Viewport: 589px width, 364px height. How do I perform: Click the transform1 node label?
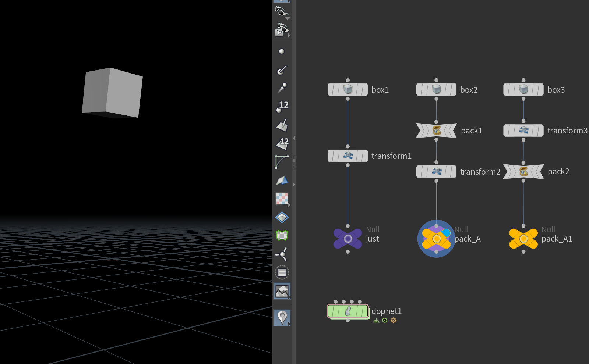(x=392, y=156)
